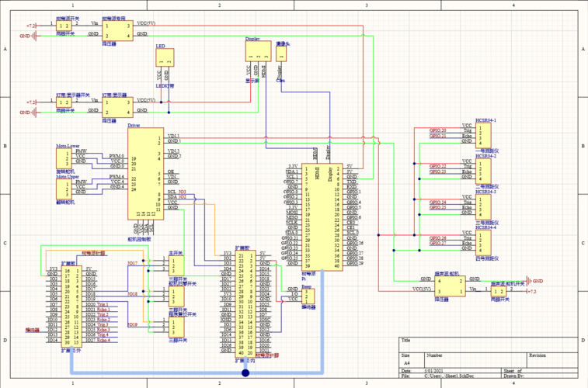Click the HCSR04-1 ultrasonic sensor symbol
The height and width of the screenshot is (388, 588).
click(483, 135)
